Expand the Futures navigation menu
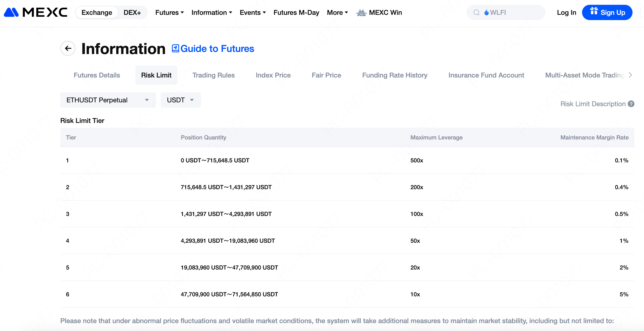644x331 pixels. [x=169, y=12]
